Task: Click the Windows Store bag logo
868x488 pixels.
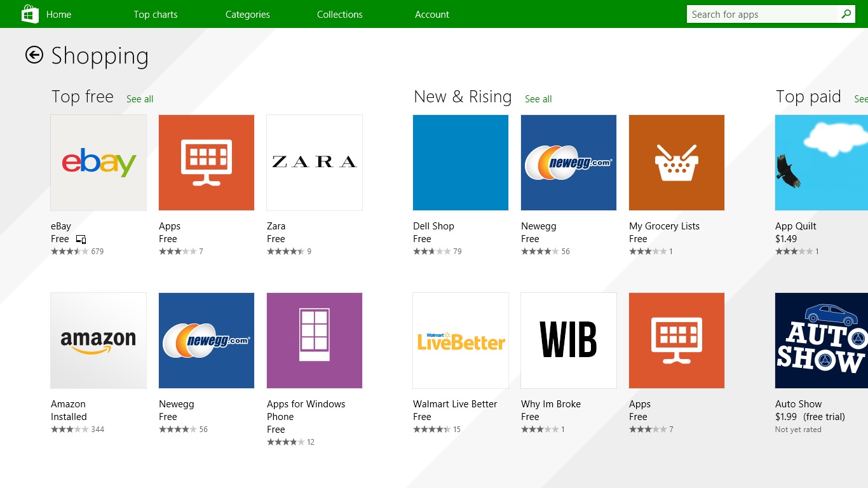Action: point(30,14)
